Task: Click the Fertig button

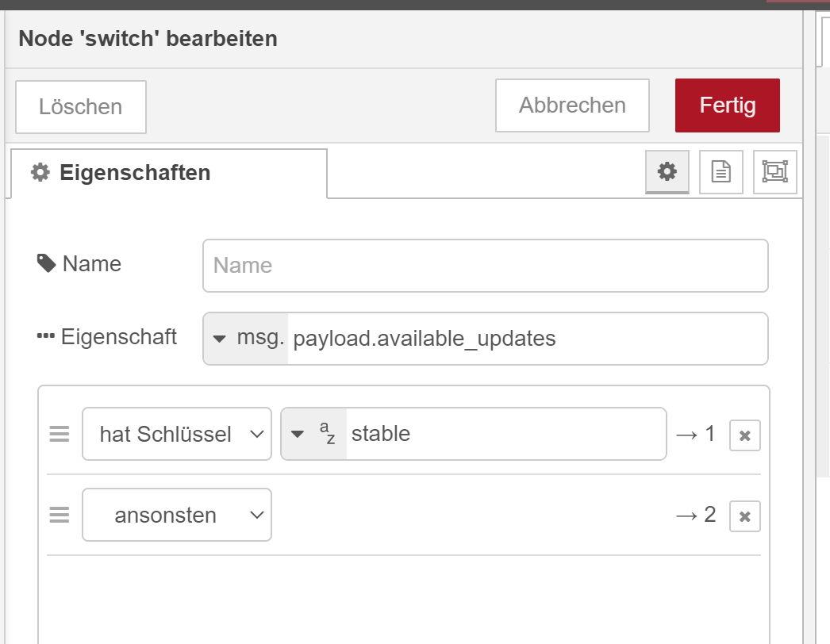Action: pos(728,105)
